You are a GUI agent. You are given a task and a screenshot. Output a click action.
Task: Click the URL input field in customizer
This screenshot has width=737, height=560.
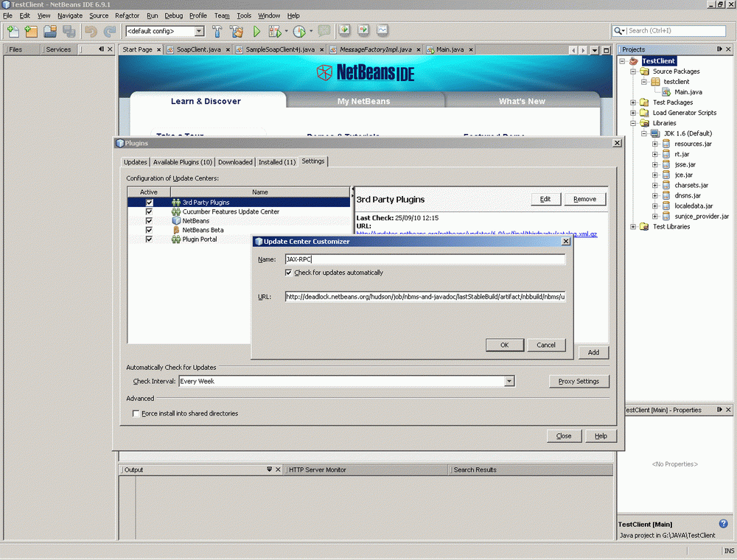(425, 297)
